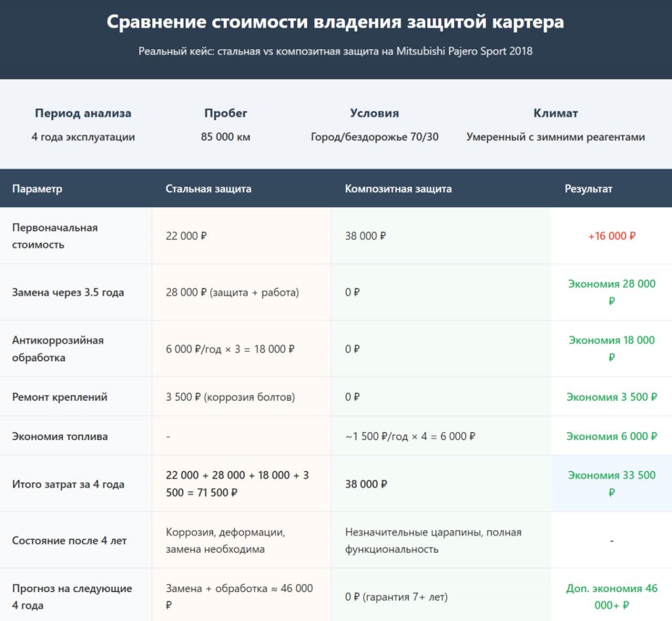Click the Mitsubishi Pajero Sport 2018 subtitle
Screen dimensions: 672x621
[335, 51]
